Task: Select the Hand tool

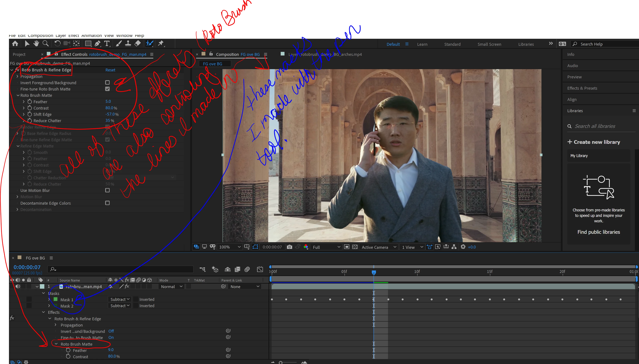Action: pos(36,44)
